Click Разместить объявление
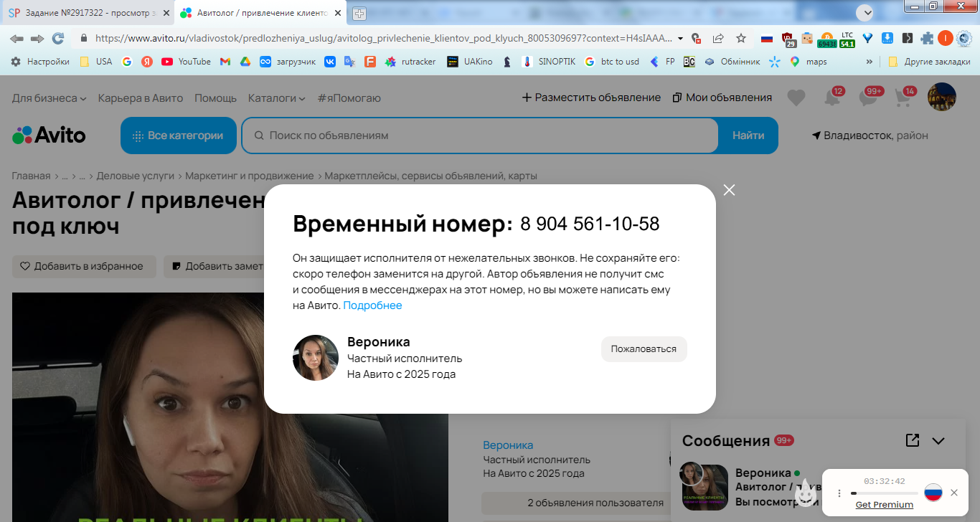The width and height of the screenshot is (980, 522). coord(591,98)
